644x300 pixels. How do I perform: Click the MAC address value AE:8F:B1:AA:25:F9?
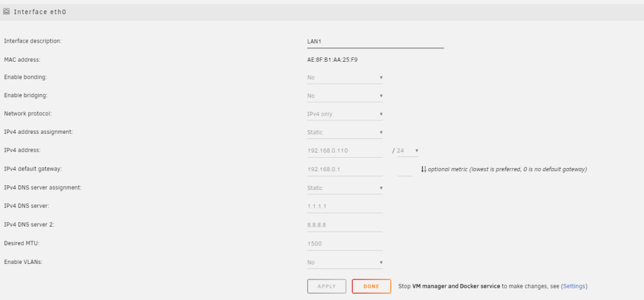point(332,59)
